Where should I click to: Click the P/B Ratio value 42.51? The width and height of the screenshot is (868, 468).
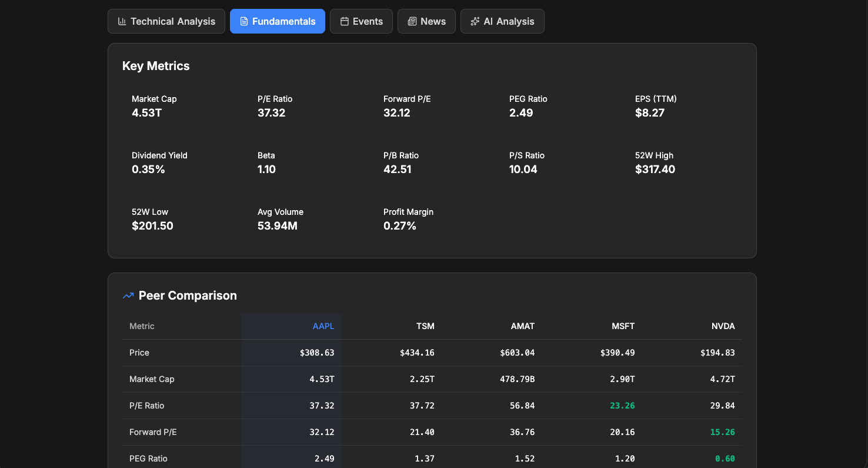[x=398, y=170]
